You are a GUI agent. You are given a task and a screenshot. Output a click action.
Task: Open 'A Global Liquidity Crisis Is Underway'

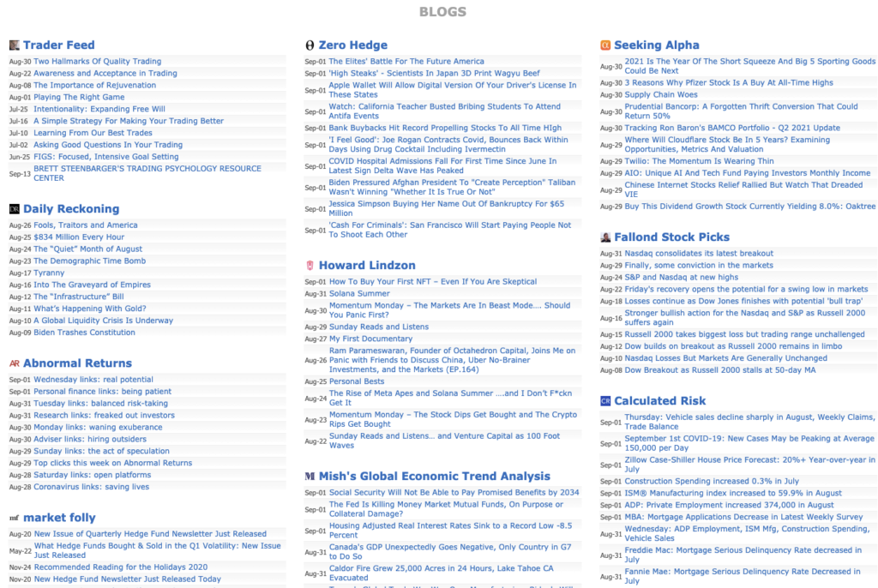click(x=103, y=321)
